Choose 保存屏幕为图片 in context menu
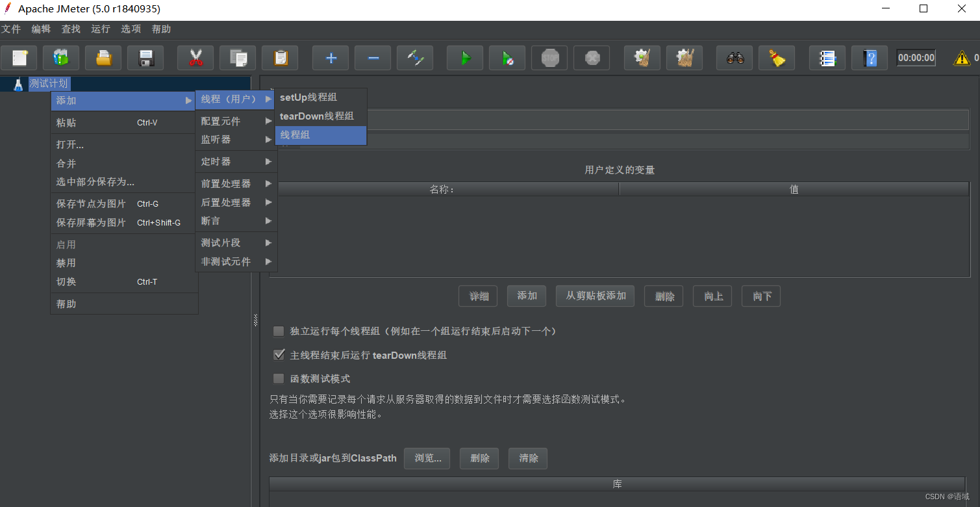Viewport: 980px width, 507px height. pos(124,223)
